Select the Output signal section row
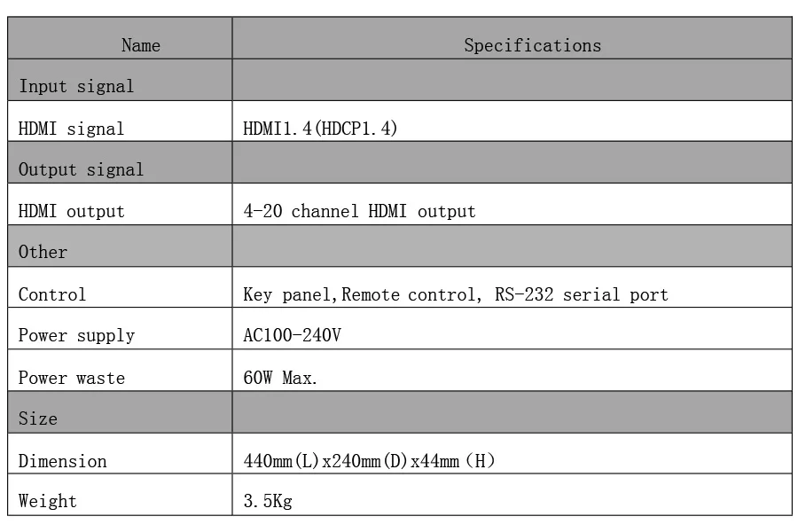Viewport: 798px width, 532px height. pos(400,162)
